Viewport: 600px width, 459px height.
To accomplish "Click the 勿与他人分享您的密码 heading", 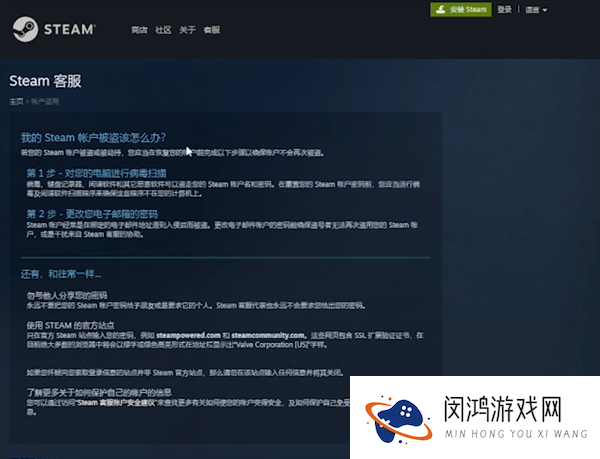I will click(67, 295).
